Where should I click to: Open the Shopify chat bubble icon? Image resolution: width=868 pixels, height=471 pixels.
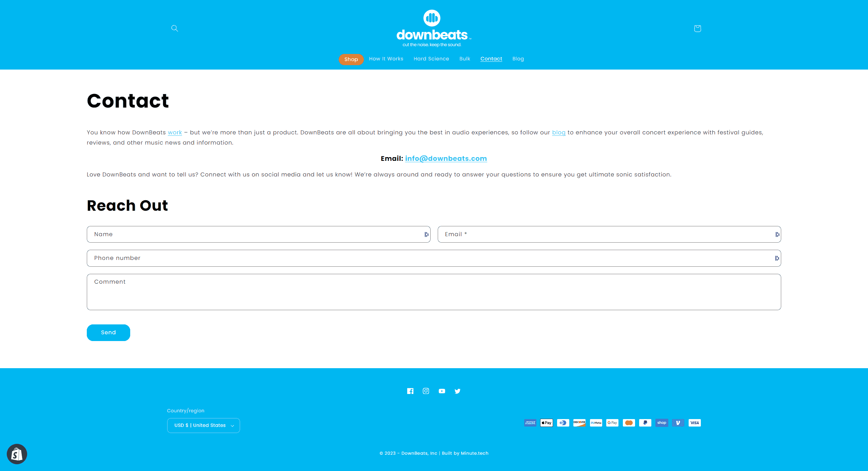[x=17, y=454]
